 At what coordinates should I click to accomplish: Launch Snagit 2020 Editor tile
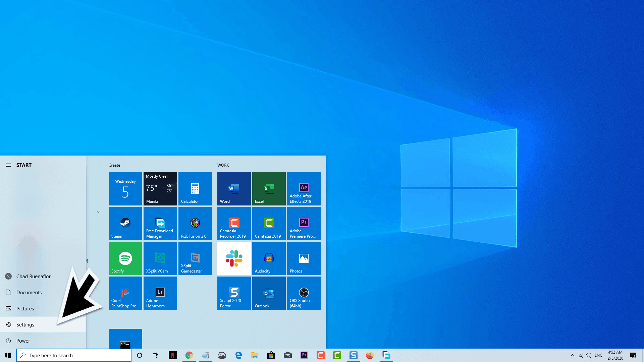click(234, 293)
